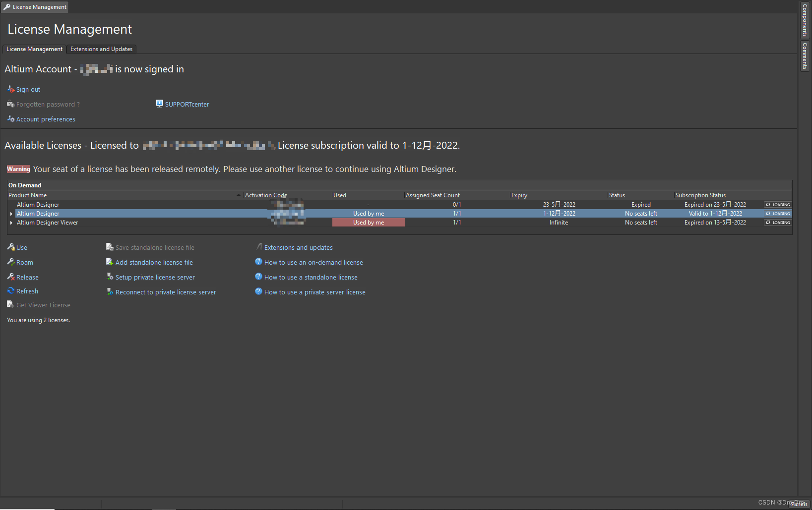
Task: Click the Setup private license server icon
Action: pos(110,277)
